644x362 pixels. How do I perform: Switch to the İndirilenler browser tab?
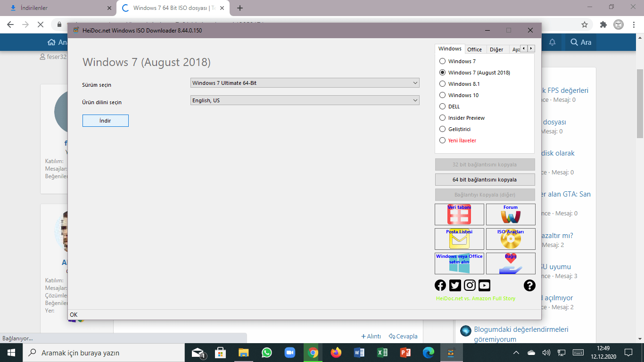58,8
